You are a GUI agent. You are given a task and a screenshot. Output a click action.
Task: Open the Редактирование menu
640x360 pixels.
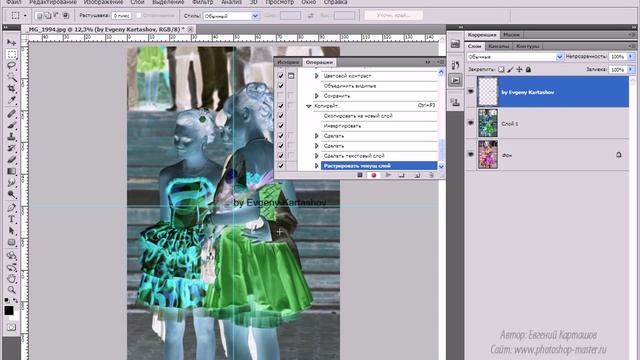click(x=53, y=2)
